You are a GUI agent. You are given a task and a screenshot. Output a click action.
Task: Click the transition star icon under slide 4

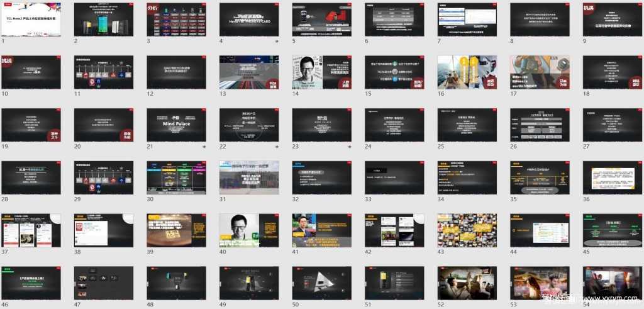(277, 40)
